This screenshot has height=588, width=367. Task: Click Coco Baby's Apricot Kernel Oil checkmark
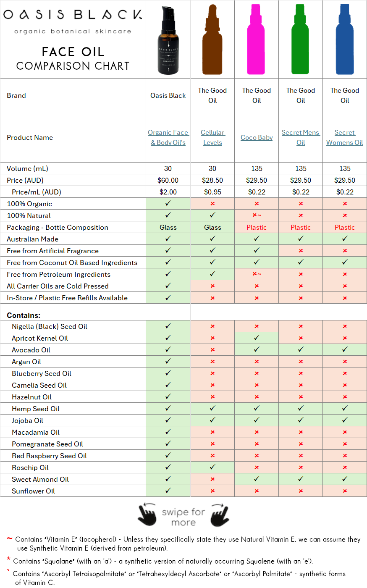pos(257,338)
